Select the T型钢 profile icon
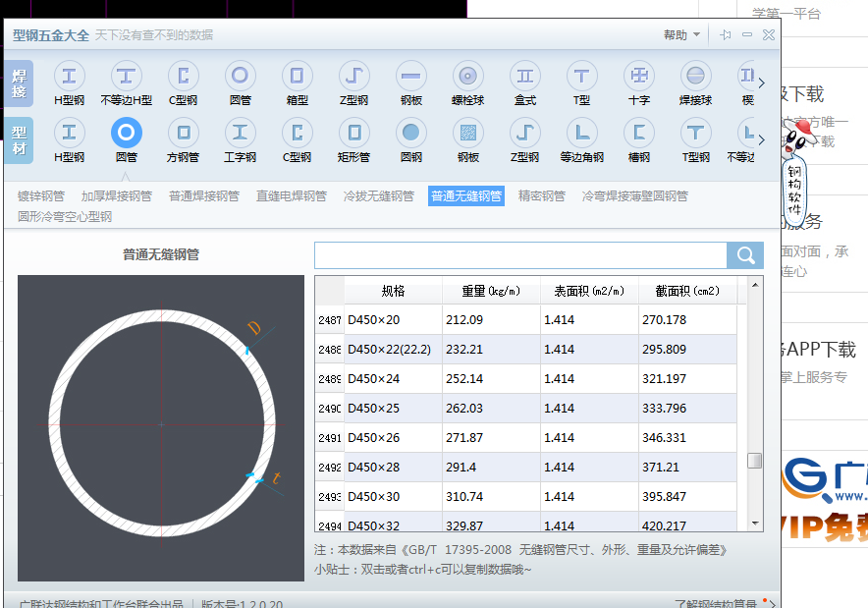Viewport: 868px width, 608px height. [x=696, y=133]
